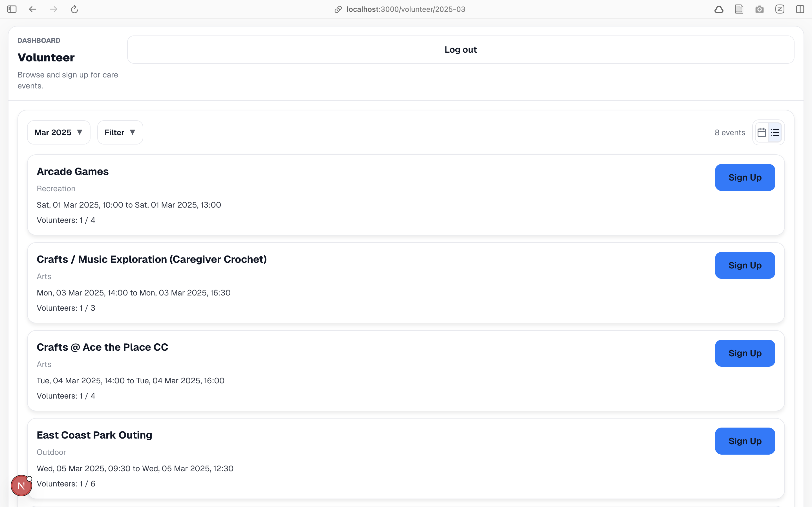
Task: Open the Mar 2025 month dropdown
Action: pyautogui.click(x=59, y=132)
